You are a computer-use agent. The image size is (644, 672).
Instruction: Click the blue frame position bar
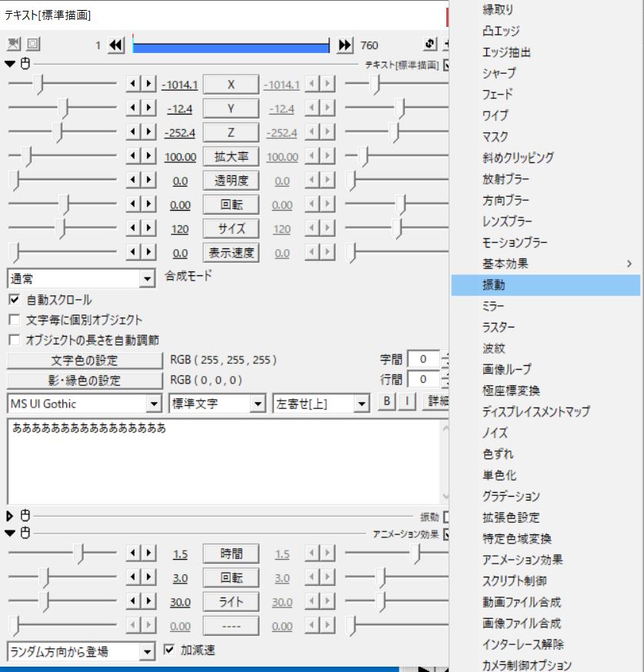(x=231, y=45)
